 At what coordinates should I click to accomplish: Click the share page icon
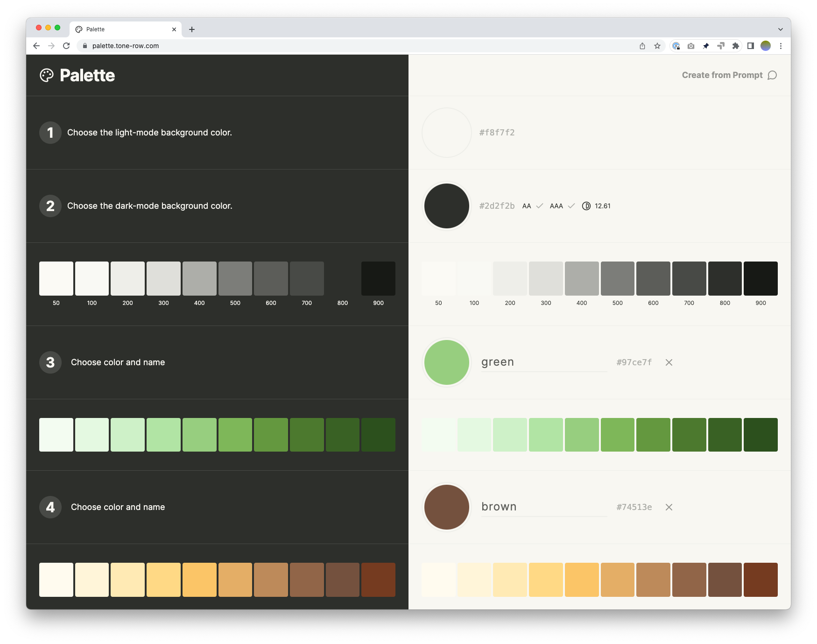point(642,46)
